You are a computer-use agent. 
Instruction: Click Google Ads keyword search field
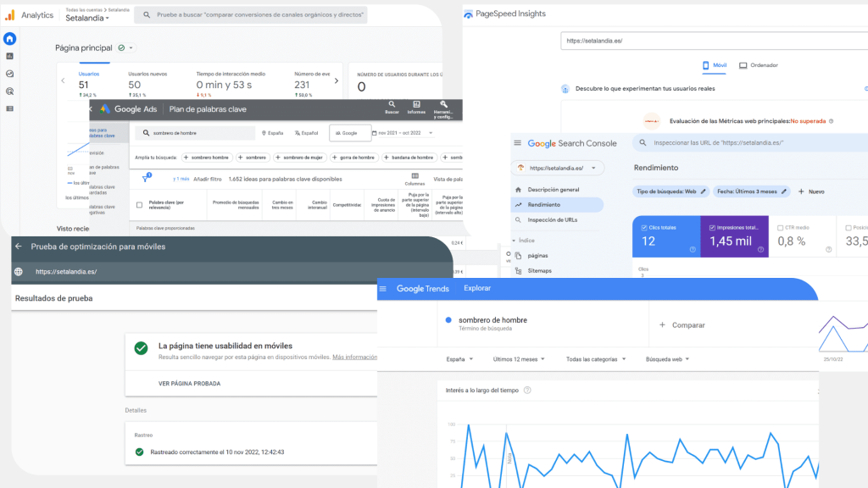[196, 133]
